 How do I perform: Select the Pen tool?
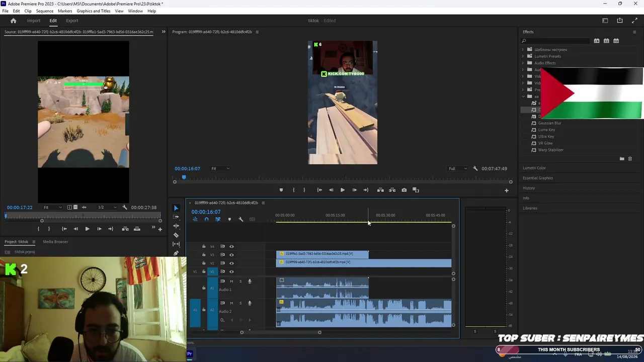click(176, 253)
